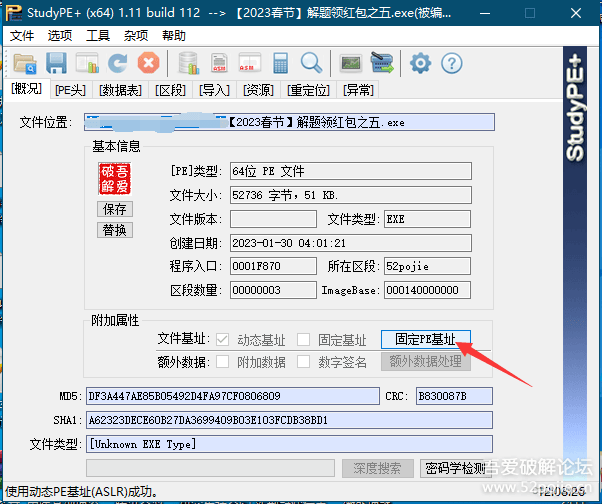Click the 创建日期 field 2023-01-30 04:01:21
The height and width of the screenshot is (504, 602).
tap(351, 243)
